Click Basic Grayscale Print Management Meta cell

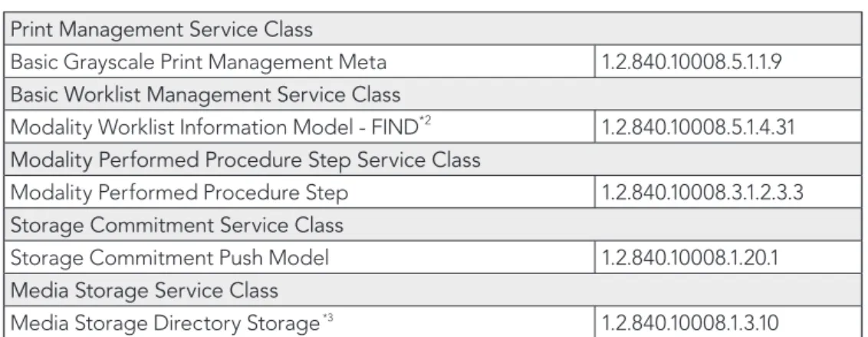coord(300,61)
